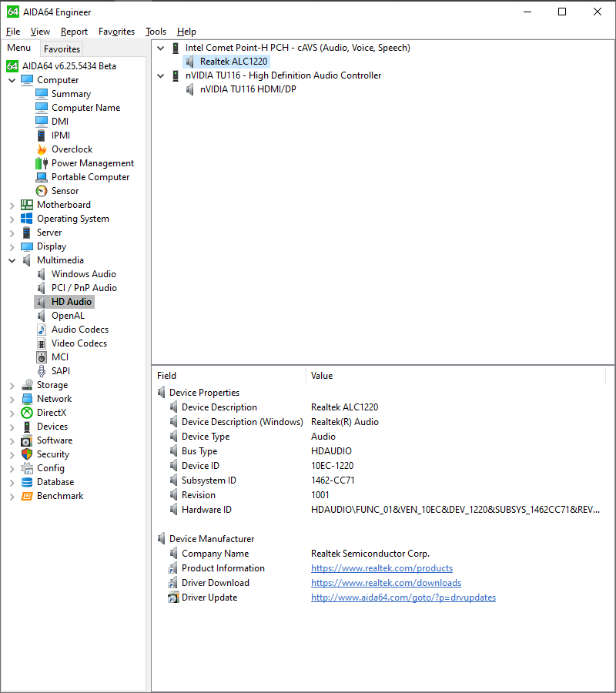Click the Hardware ID value text
This screenshot has width=616, height=693.
point(455,510)
